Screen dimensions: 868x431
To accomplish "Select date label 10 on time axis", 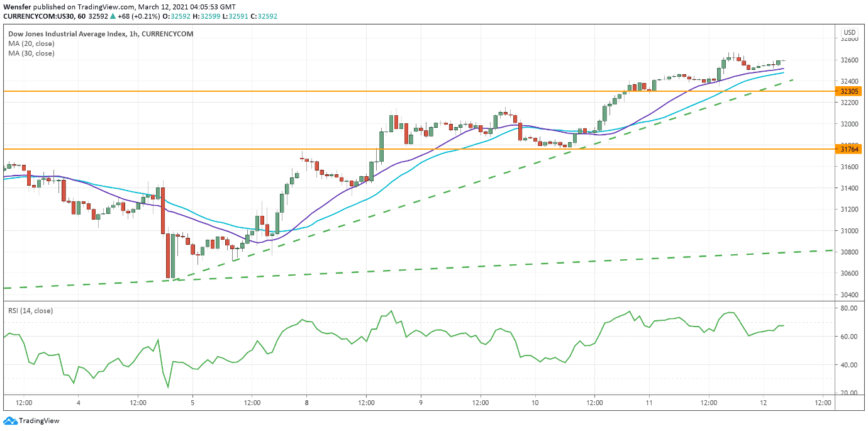I will [535, 403].
